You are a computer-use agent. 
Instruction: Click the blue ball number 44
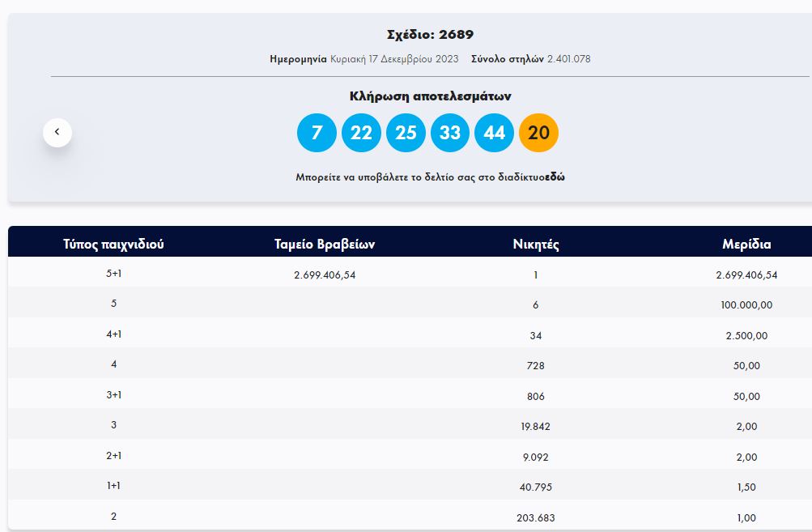[494, 133]
